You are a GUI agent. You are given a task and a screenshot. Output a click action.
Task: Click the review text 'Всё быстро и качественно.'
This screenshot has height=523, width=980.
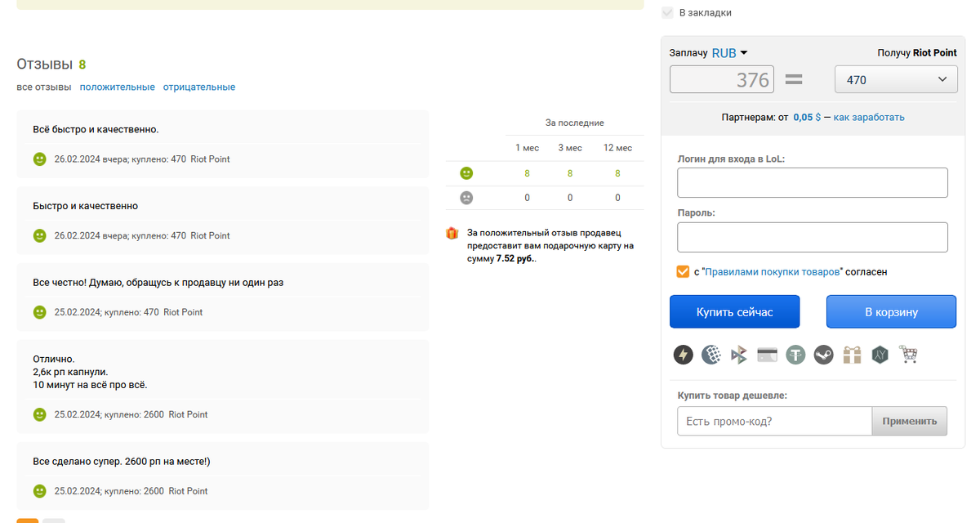click(96, 130)
